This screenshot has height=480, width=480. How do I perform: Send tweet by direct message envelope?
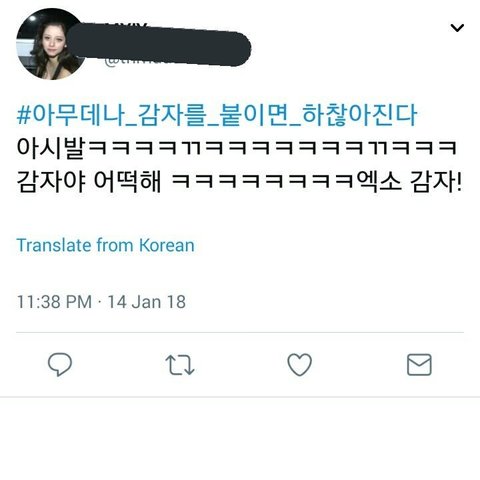(419, 365)
